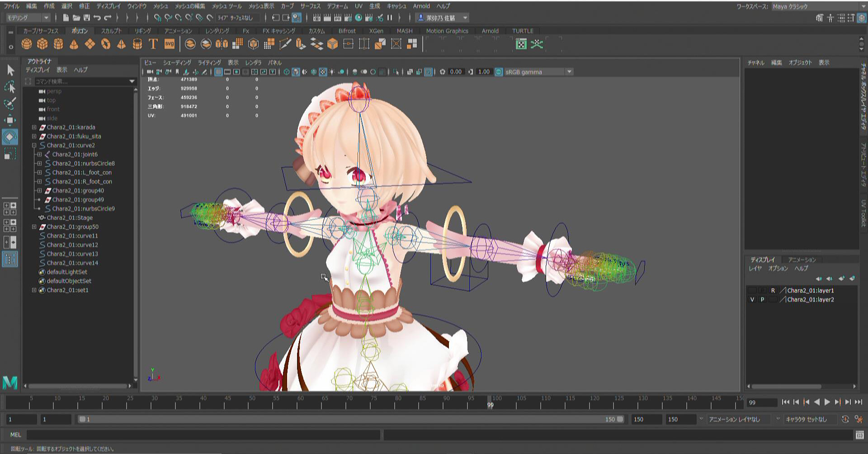Collapse the Chara2_01:curve2 node
The height and width of the screenshot is (454, 868).
point(34,145)
